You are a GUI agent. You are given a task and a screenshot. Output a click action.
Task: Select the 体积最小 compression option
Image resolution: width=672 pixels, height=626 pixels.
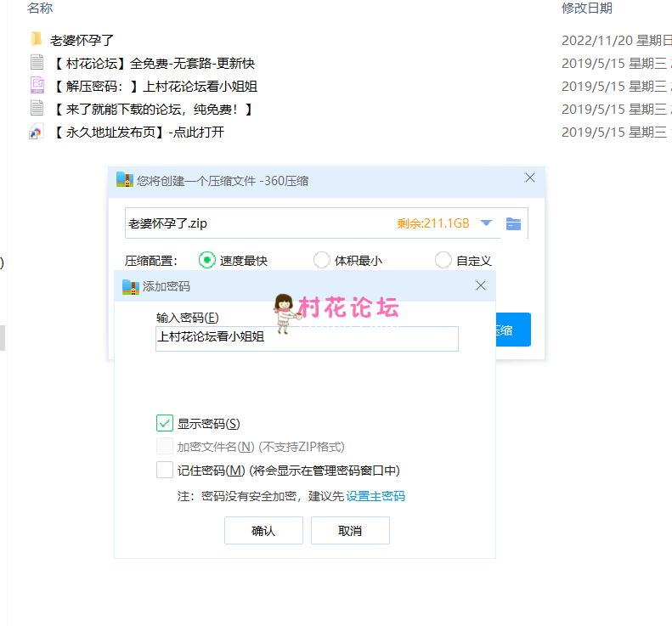coord(322,261)
